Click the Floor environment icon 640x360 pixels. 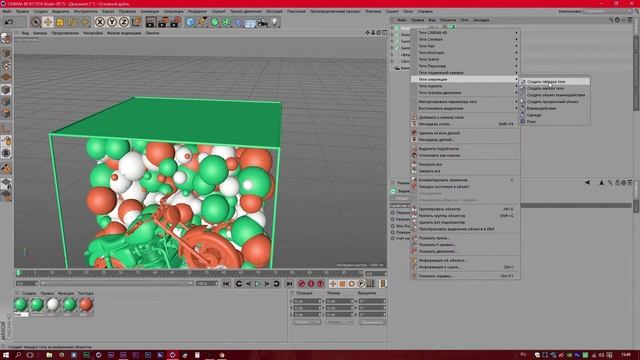pos(251,22)
